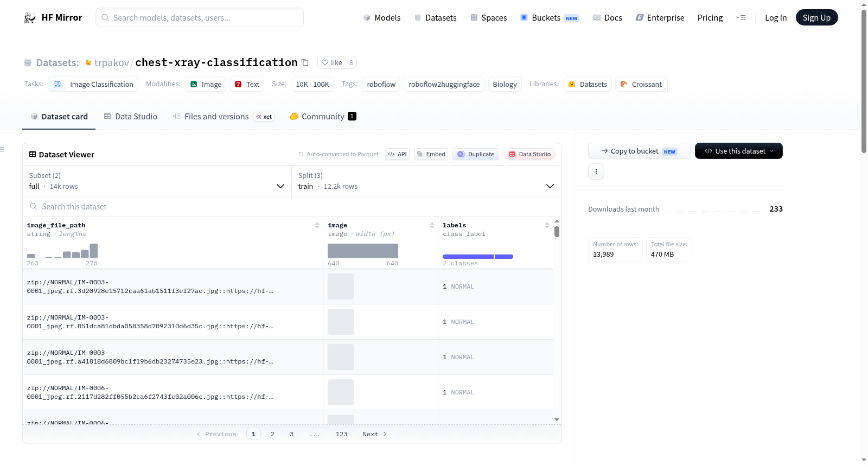Click the table vertical scrollbar thumb

tap(557, 232)
